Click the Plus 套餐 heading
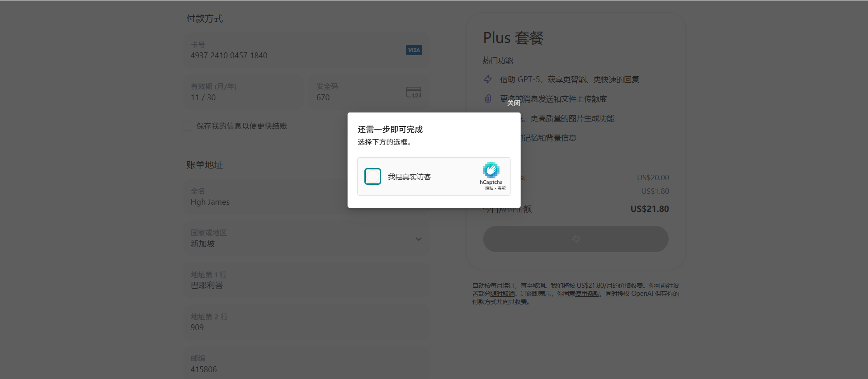This screenshot has height=379, width=868. [x=513, y=38]
